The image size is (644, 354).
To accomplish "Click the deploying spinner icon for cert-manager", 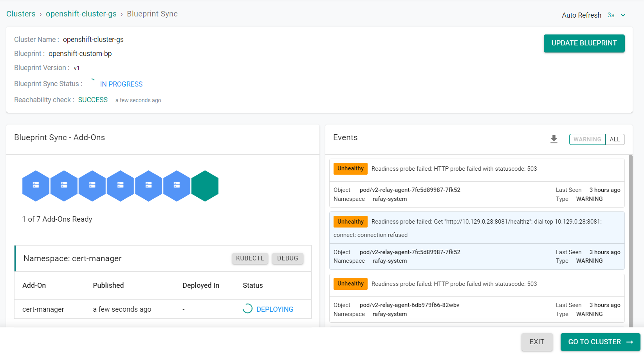I will coord(247,309).
